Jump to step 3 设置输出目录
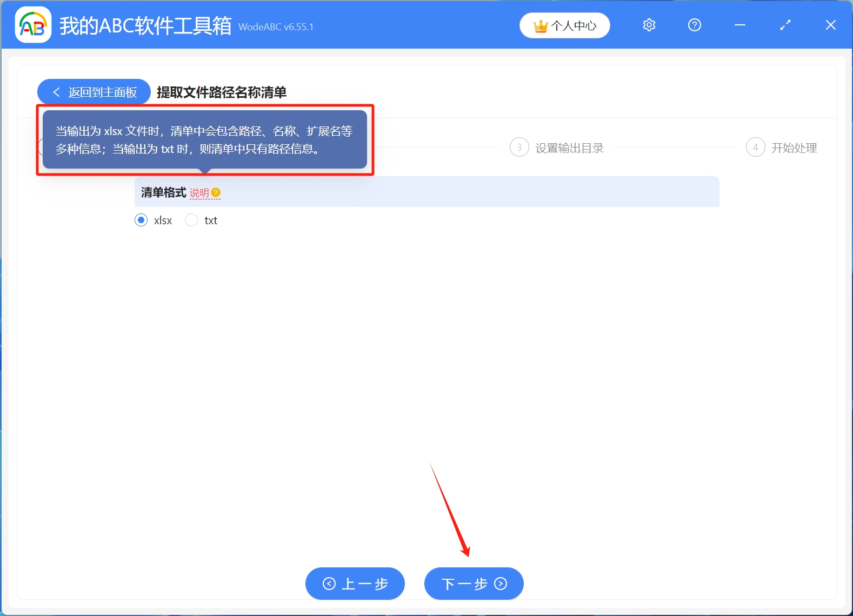Screen dimensions: 853x616 [557, 148]
